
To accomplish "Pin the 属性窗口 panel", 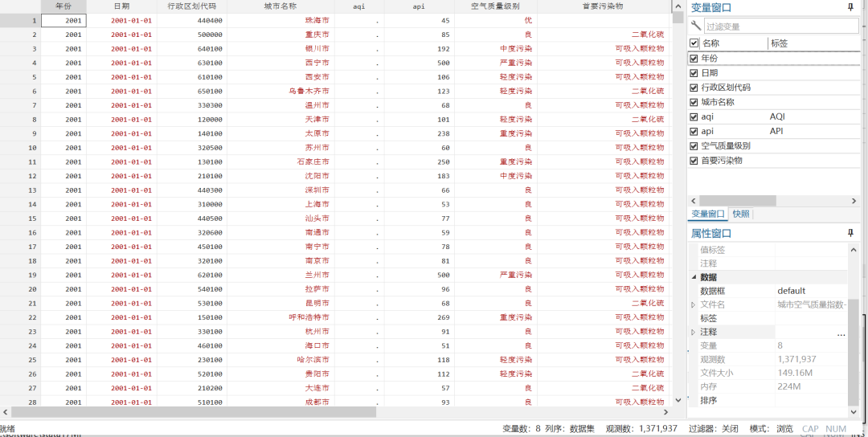I will [850, 234].
